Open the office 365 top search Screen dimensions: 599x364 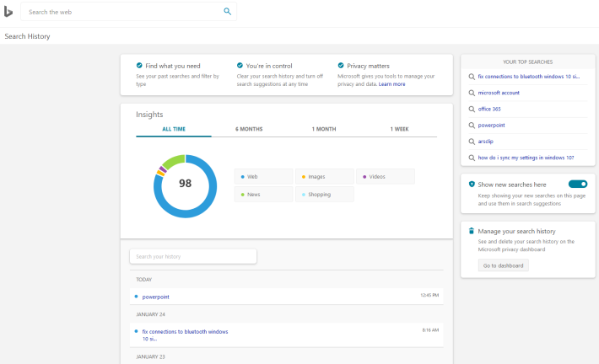[489, 110]
